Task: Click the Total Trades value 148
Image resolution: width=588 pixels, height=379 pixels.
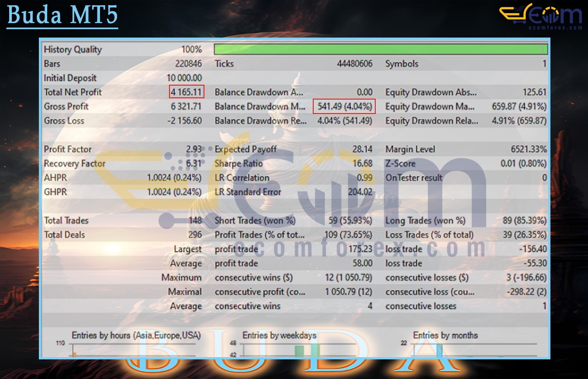Action: pos(194,221)
